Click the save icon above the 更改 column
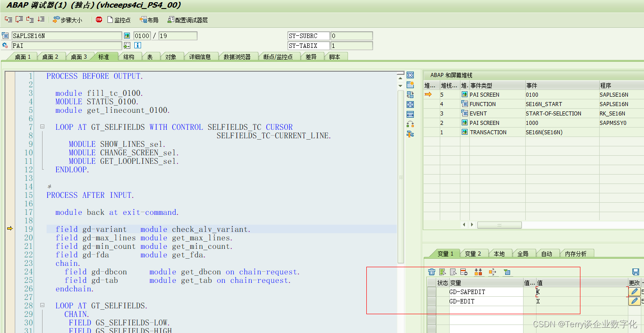The height and width of the screenshot is (333, 644). click(x=635, y=272)
